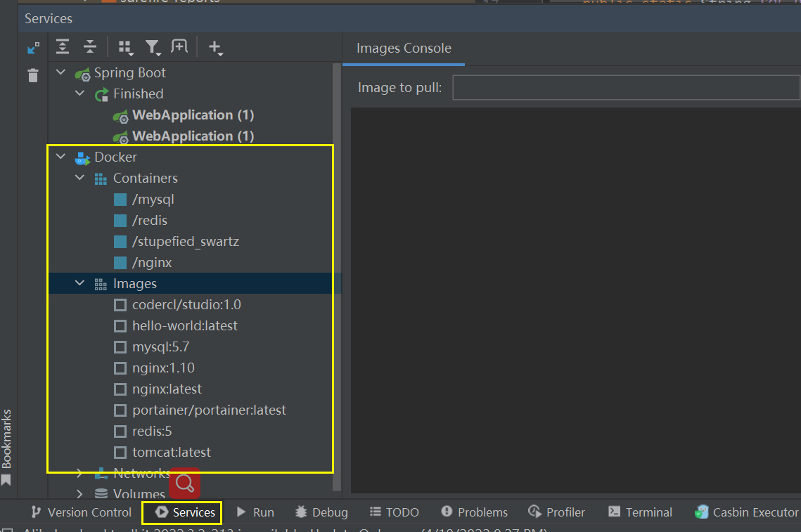Click the Finished rerun icon

tap(102, 94)
